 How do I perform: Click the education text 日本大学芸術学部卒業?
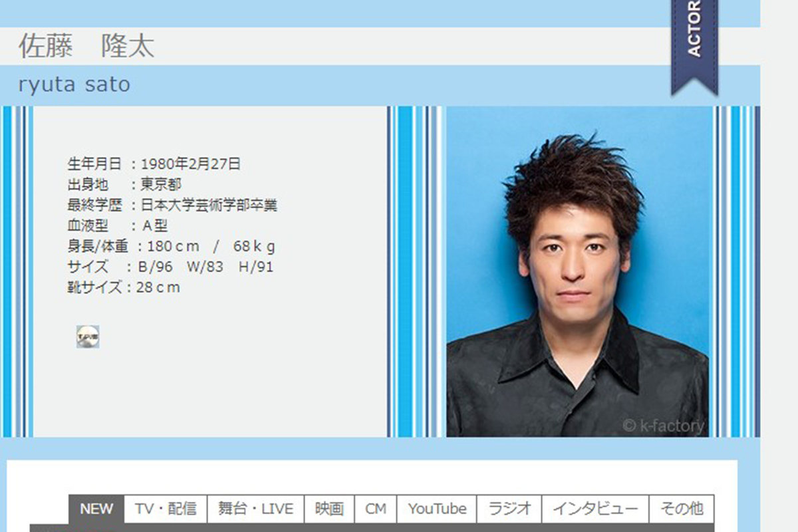(209, 205)
